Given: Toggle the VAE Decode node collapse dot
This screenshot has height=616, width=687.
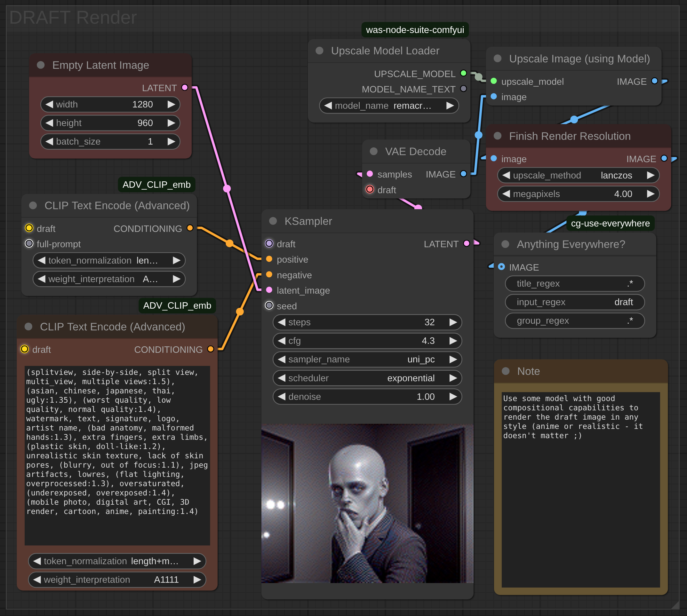Looking at the screenshot, I should pos(373,151).
